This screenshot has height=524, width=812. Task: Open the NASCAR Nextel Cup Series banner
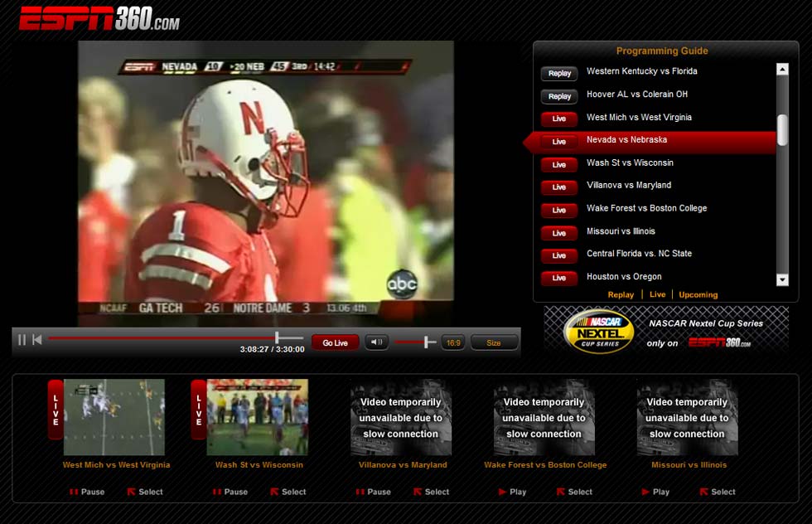(x=666, y=330)
